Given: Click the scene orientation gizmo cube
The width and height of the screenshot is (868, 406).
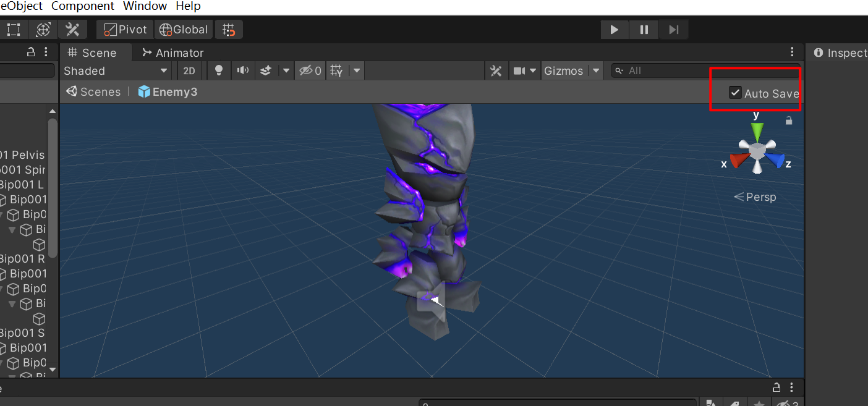Looking at the screenshot, I should [x=757, y=150].
